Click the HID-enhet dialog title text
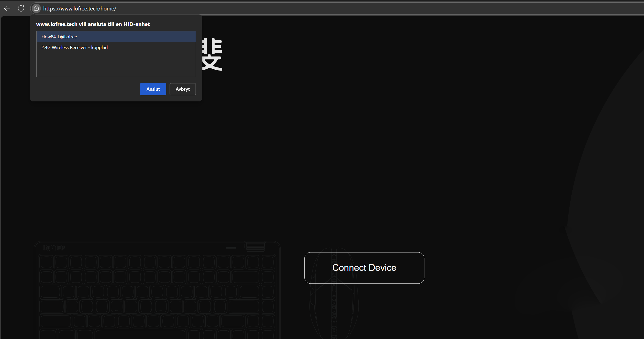Viewport: 644px width, 339px height. (93, 24)
